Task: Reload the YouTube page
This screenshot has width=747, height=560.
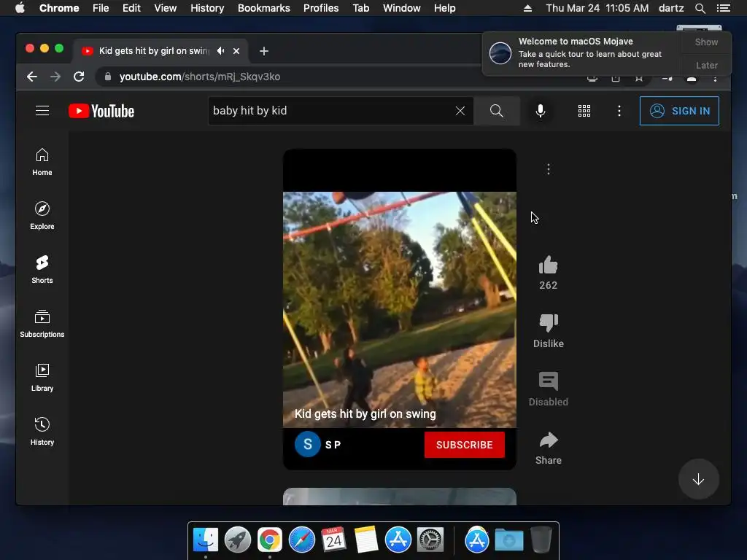Action: [79, 77]
